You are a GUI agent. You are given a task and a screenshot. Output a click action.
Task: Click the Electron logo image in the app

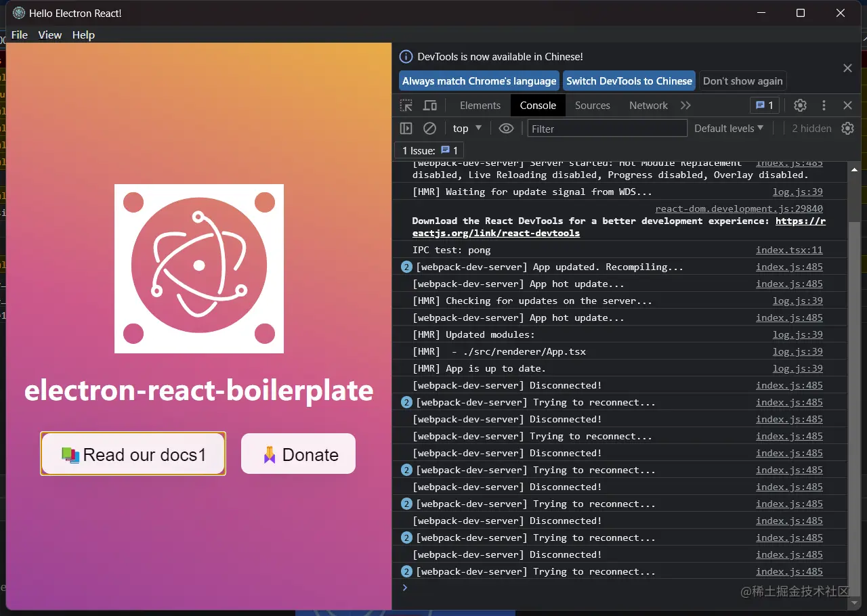199,269
